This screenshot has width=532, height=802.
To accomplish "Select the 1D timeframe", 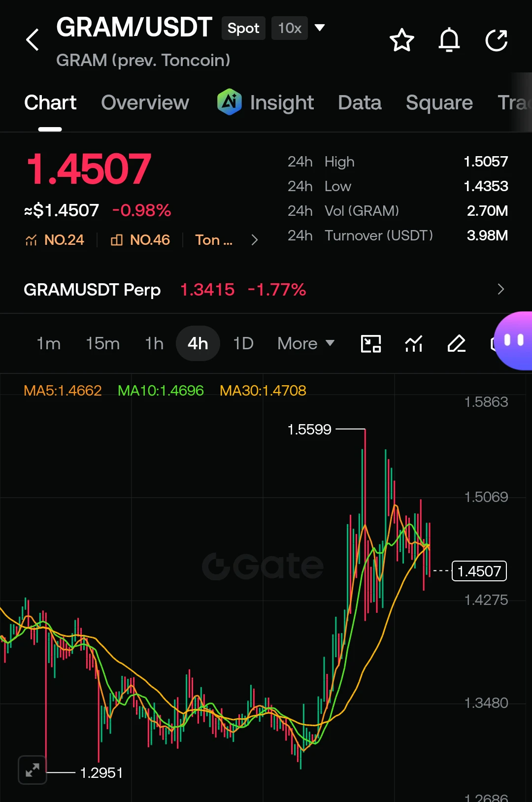I will (243, 343).
